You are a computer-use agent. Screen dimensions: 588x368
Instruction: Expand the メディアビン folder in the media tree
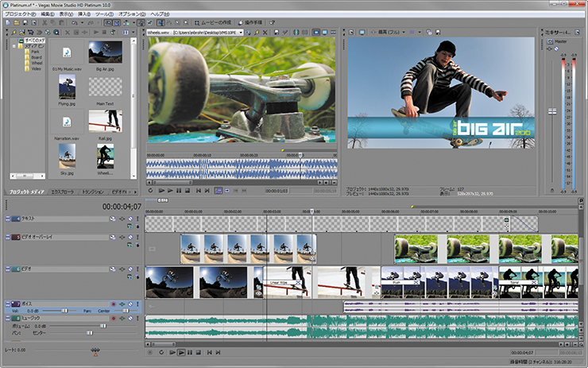[x=14, y=46]
